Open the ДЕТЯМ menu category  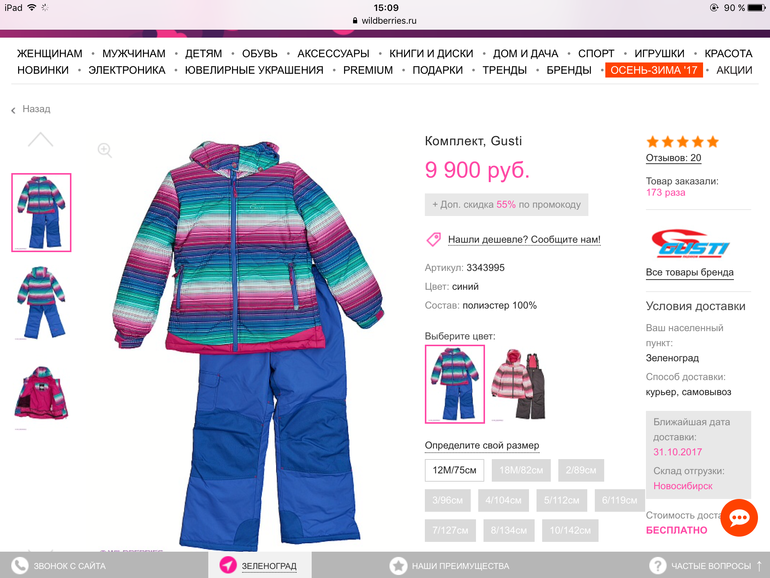(x=203, y=54)
